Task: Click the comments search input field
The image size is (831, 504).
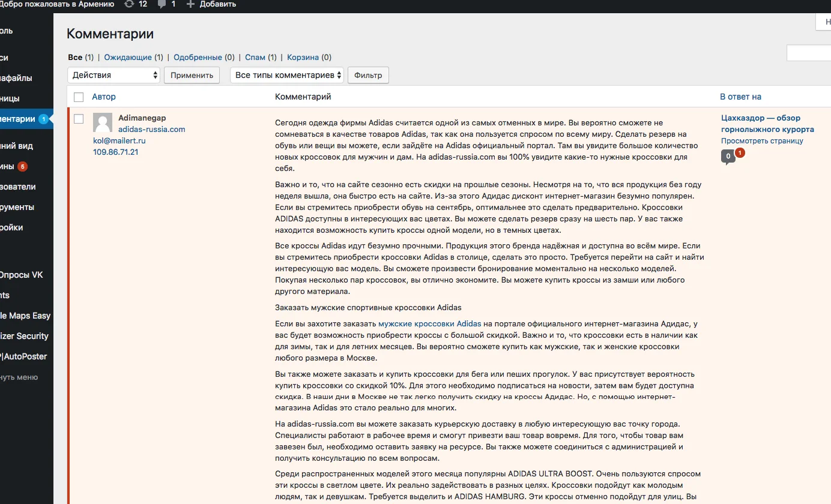Action: point(808,54)
